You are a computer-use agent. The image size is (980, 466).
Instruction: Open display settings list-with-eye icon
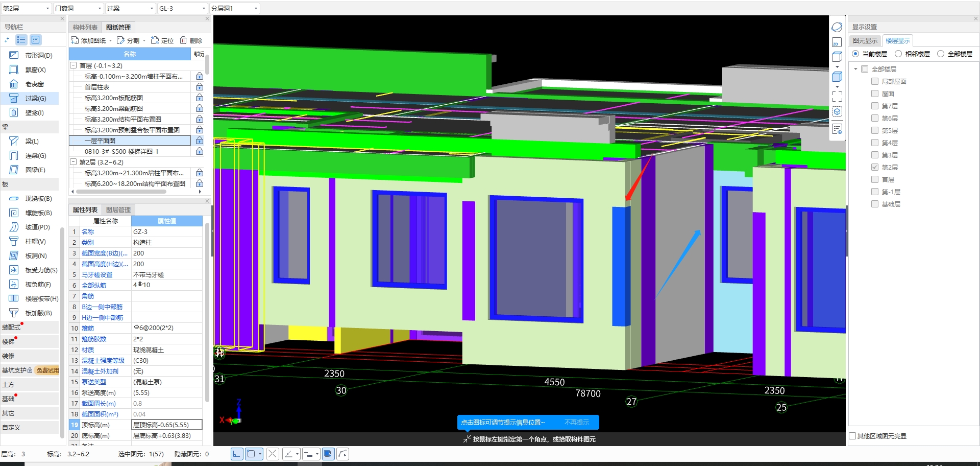click(837, 129)
